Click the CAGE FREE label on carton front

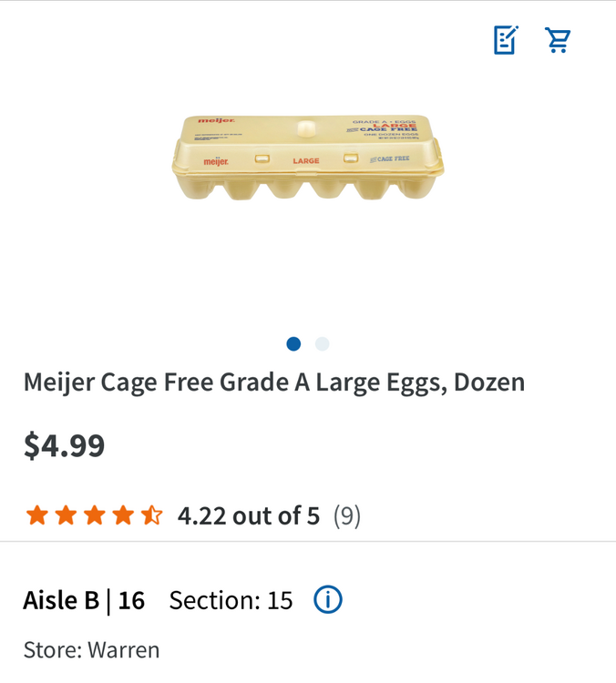pyautogui.click(x=391, y=158)
